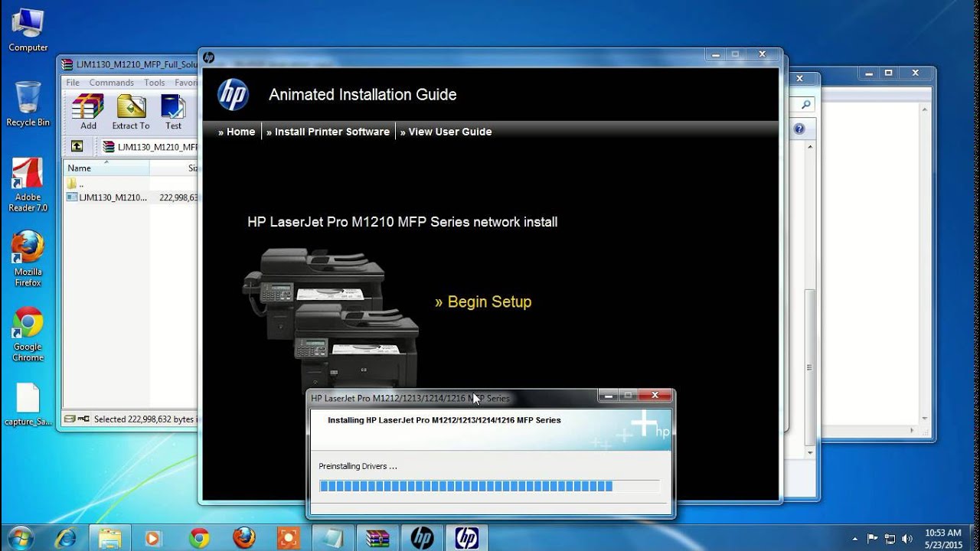Open the Computer desktop icon
Screen dimensions: 980x551
coord(28,31)
